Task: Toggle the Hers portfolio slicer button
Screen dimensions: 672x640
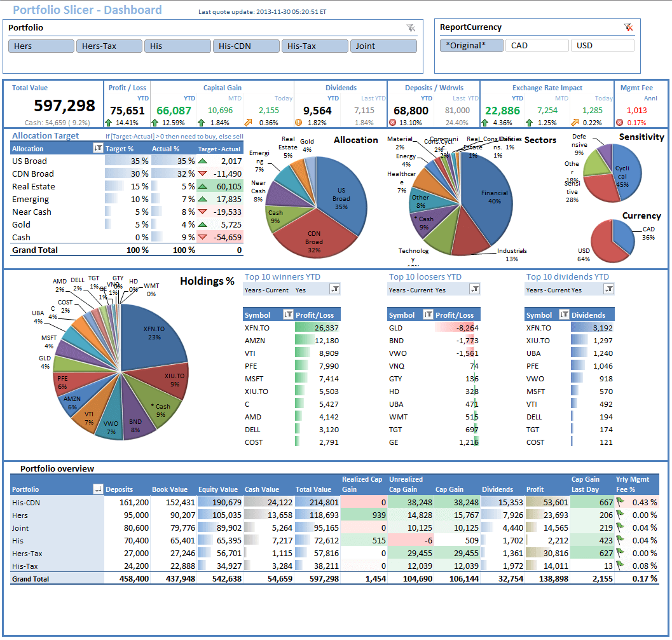Action: (41, 45)
